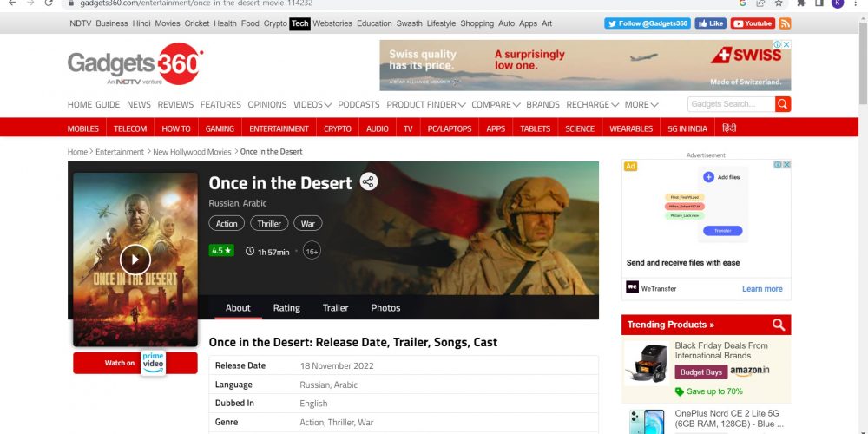Click the ad info icon on SWISS banner

pos(777,43)
